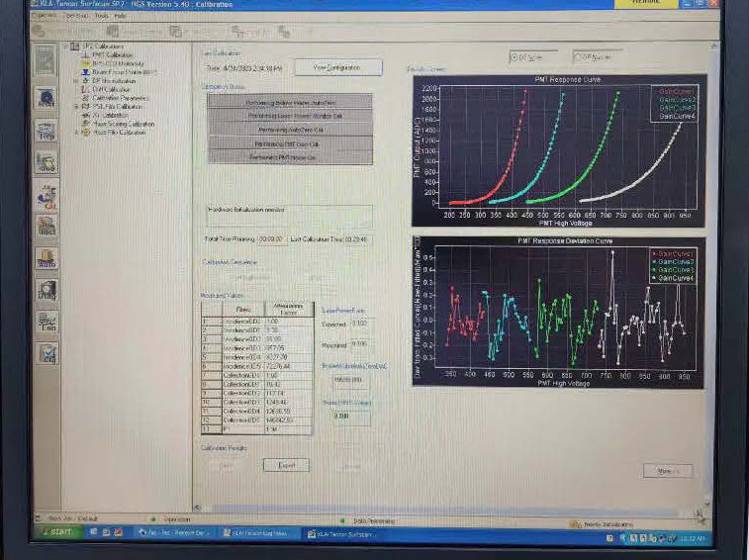Select Haze Scaling Calibration in the tree
The height and width of the screenshot is (560, 749).
[x=124, y=124]
